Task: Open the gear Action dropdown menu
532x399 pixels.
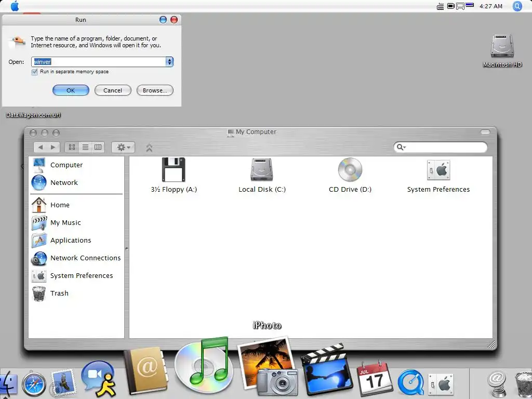Action: [x=123, y=147]
